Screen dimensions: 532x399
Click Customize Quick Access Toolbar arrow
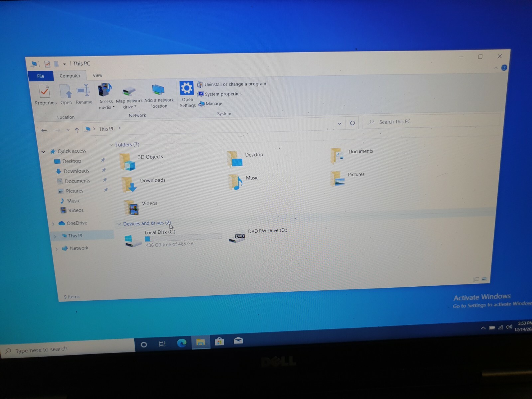(x=65, y=64)
